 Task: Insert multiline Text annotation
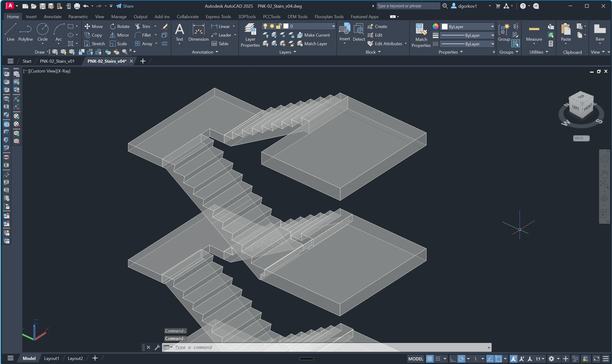click(180, 32)
